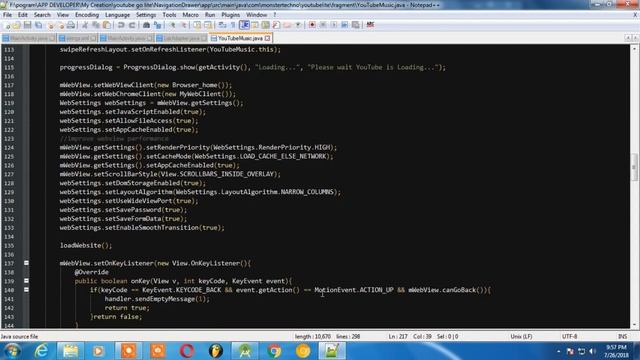Collapse the code fold at line 137

click(26, 263)
